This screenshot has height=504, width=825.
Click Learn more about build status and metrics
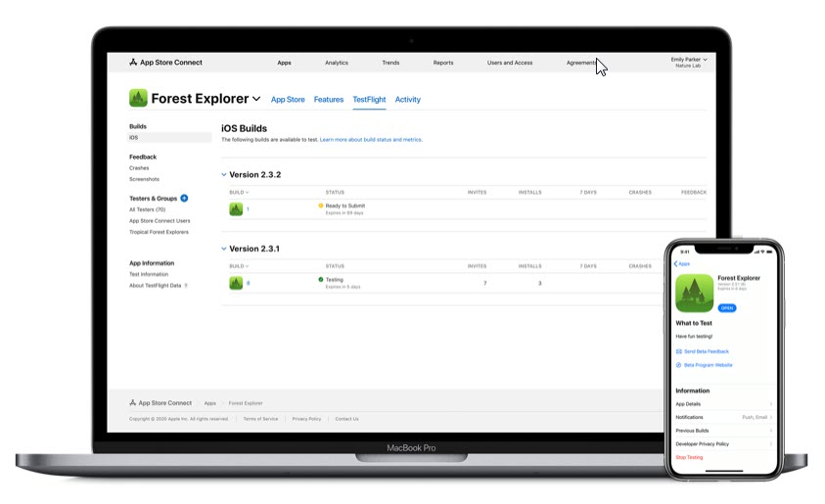[371, 140]
